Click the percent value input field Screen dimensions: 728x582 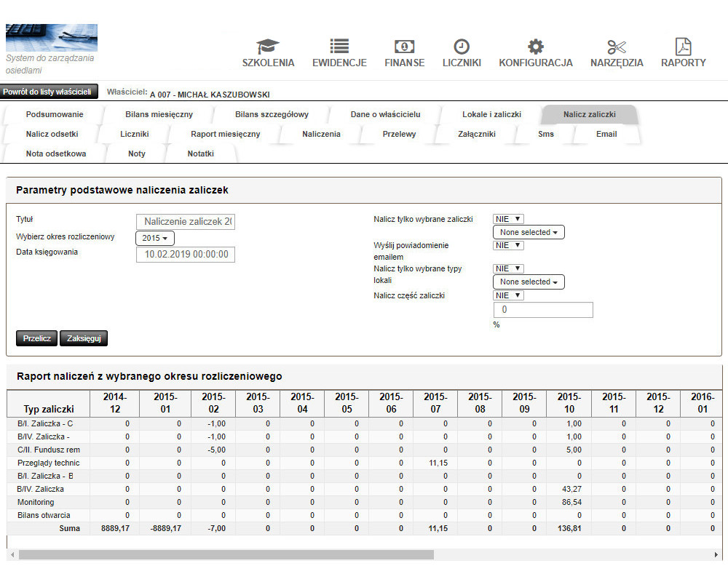pyautogui.click(x=543, y=310)
